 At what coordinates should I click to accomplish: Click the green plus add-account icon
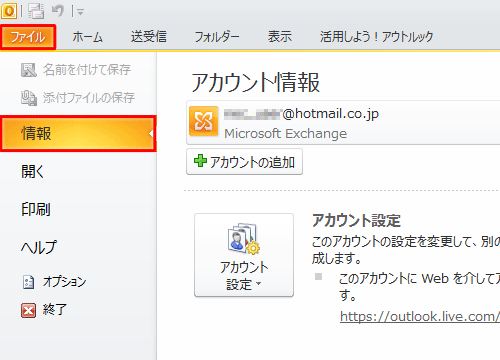200,161
